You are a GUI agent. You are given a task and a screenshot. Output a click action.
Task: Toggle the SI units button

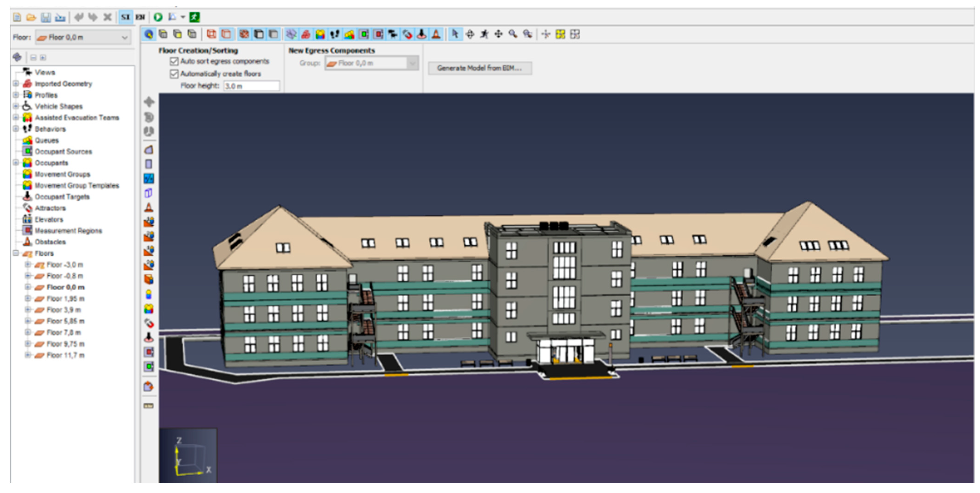coord(126,17)
